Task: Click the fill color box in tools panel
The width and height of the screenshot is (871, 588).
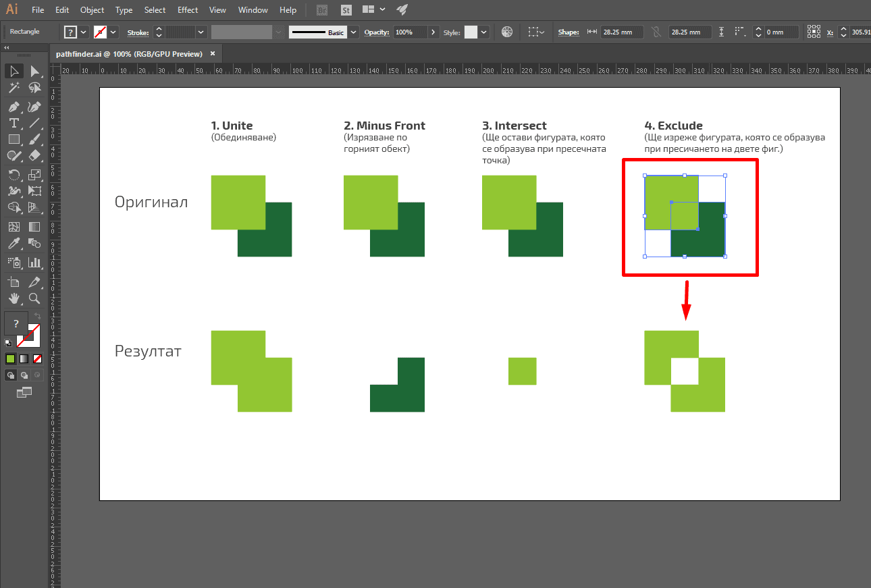Action: [x=16, y=323]
